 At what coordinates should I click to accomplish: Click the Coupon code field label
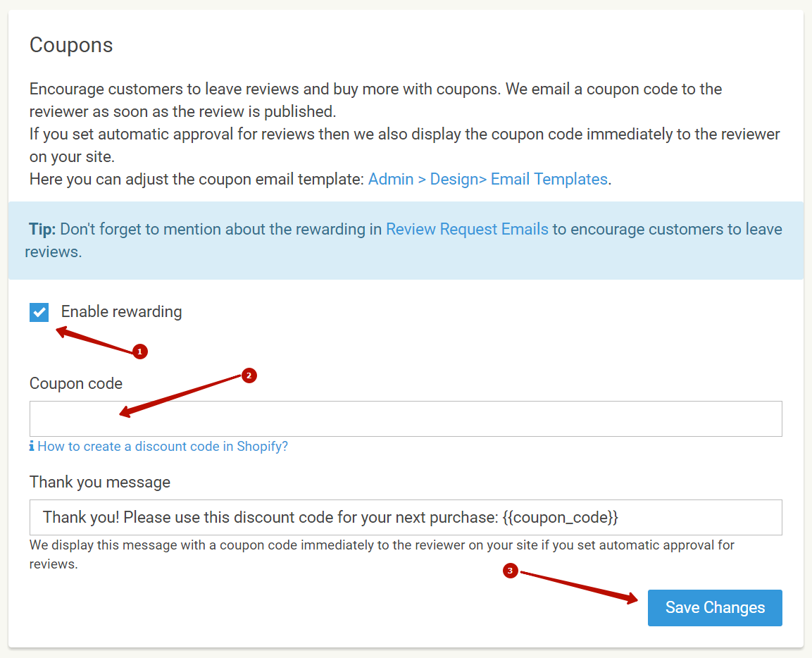point(76,383)
